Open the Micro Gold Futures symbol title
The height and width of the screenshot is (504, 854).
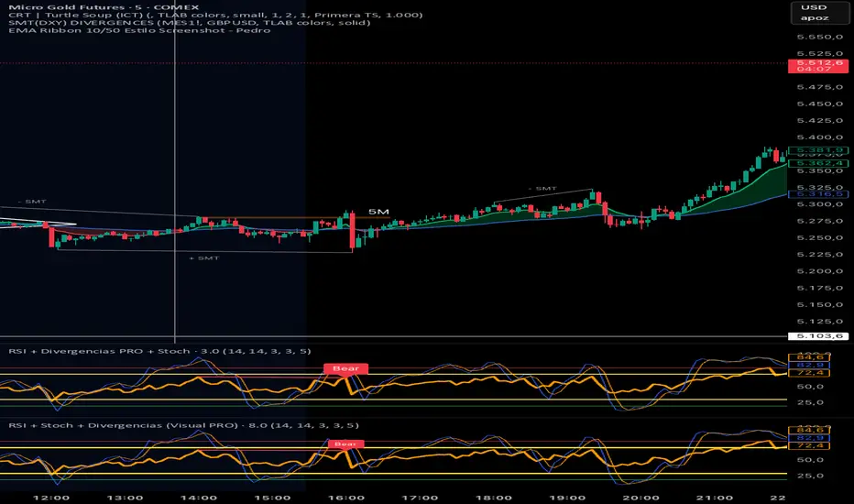(x=104, y=7)
